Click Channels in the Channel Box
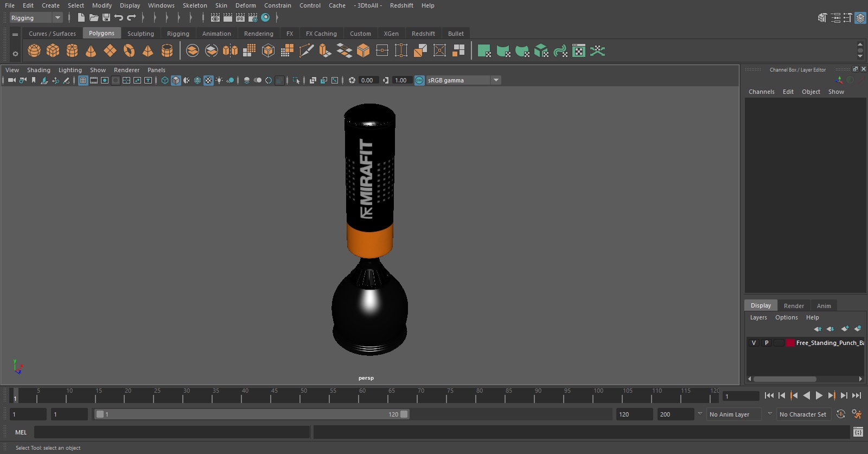Image resolution: width=868 pixels, height=454 pixels. (x=761, y=92)
